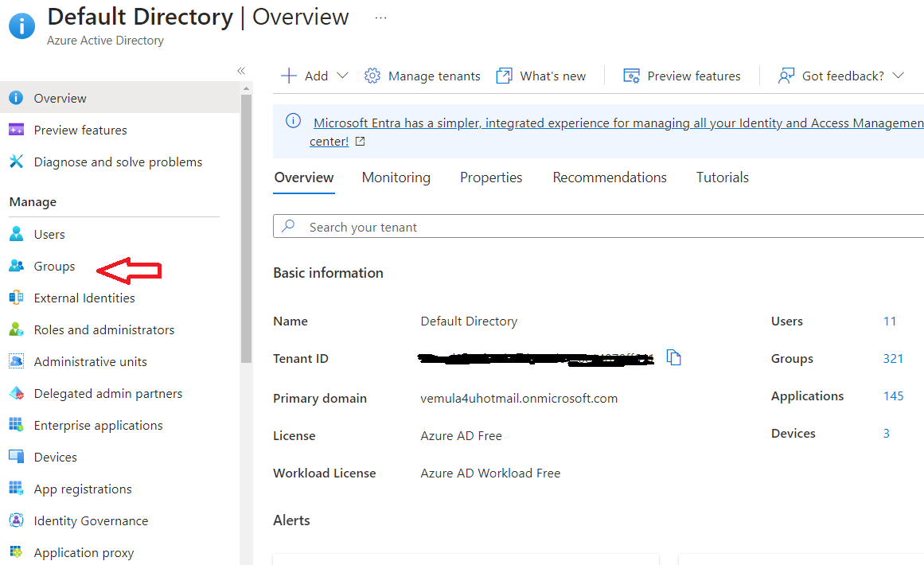Click the search magnifier icon
924x565 pixels.
(288, 226)
